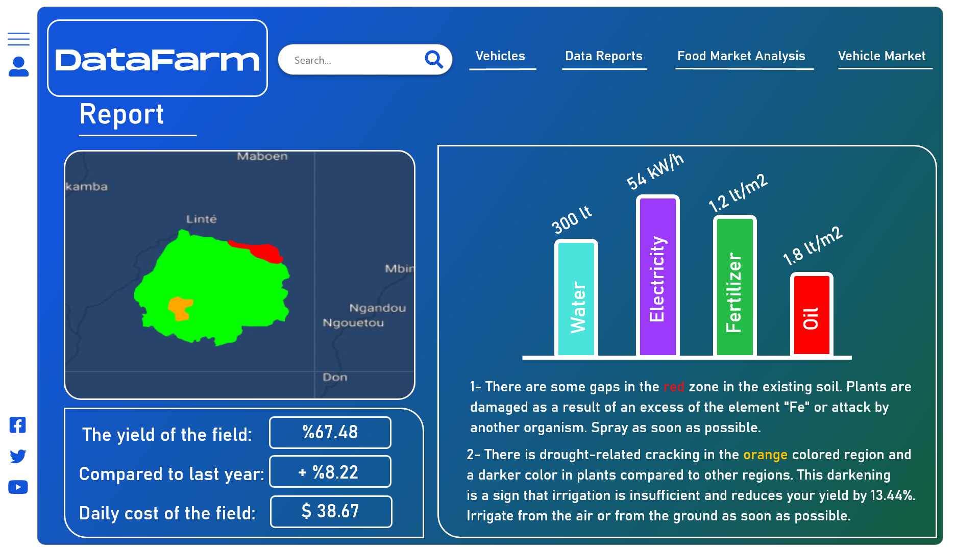Click the field yield value %67.48

(x=330, y=433)
